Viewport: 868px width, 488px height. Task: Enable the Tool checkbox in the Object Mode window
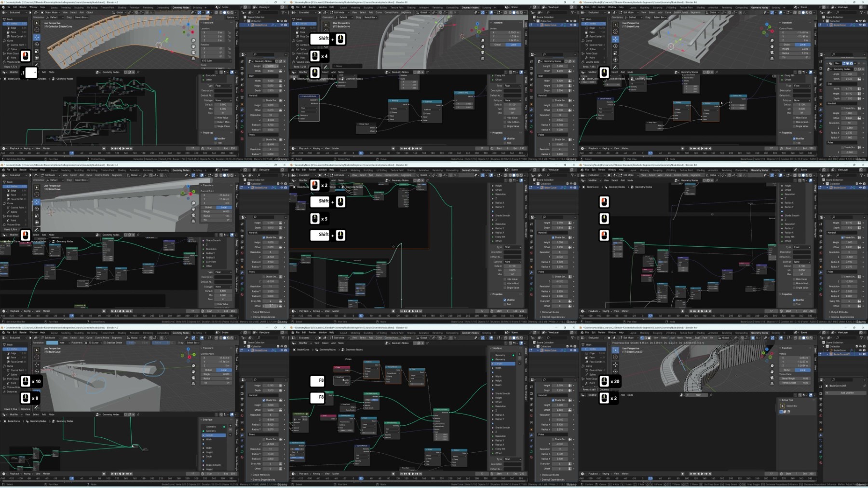[216, 143]
